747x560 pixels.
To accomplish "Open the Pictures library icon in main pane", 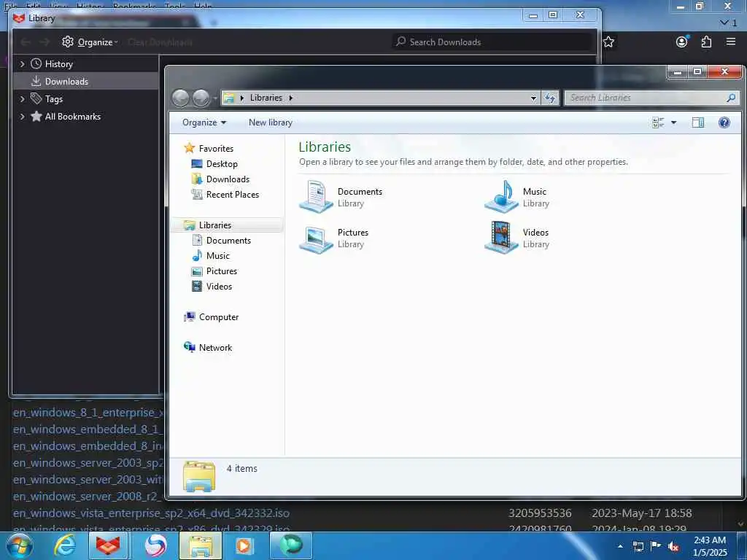I will coord(316,238).
